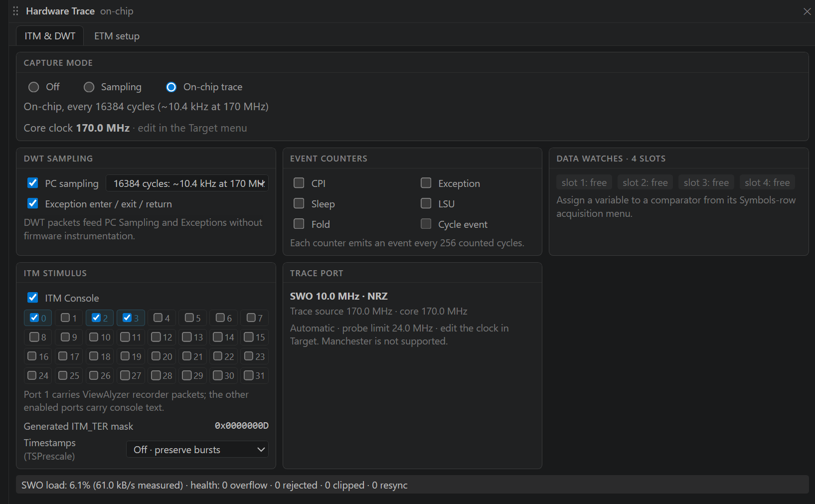Screen dimensions: 815x504
Task: Switch to the ETM setup tab
Action: (x=117, y=36)
